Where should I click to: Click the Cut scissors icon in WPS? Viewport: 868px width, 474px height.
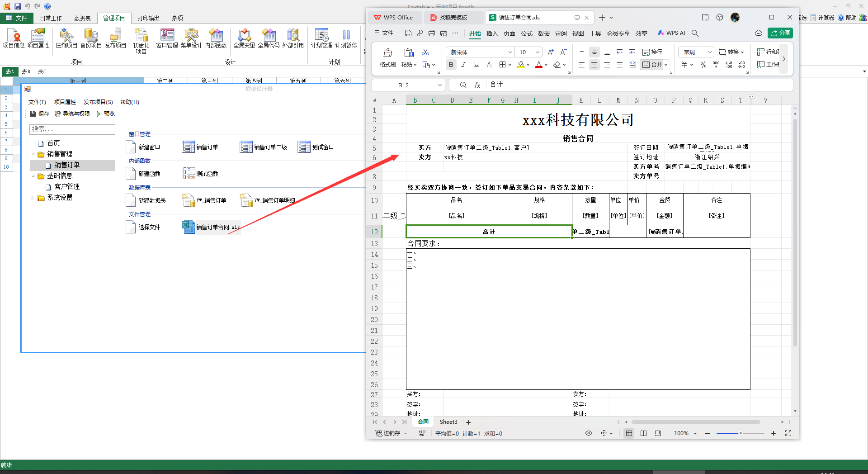click(425, 52)
